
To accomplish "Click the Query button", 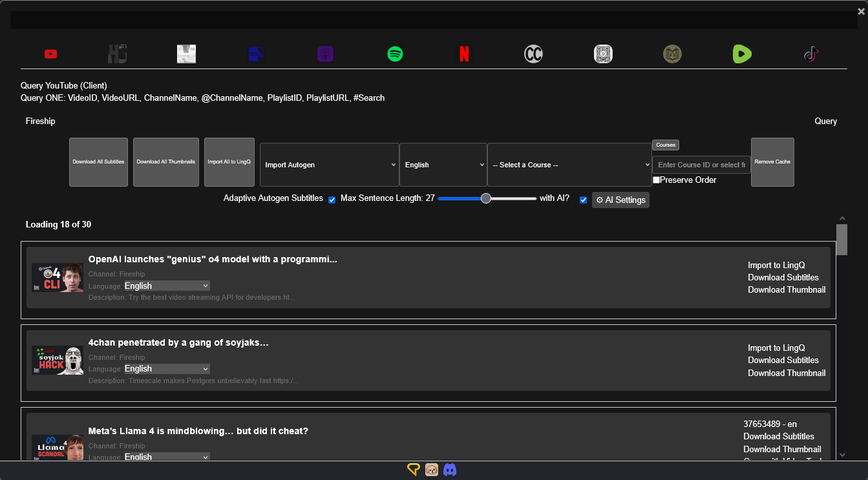I will click(x=826, y=121).
